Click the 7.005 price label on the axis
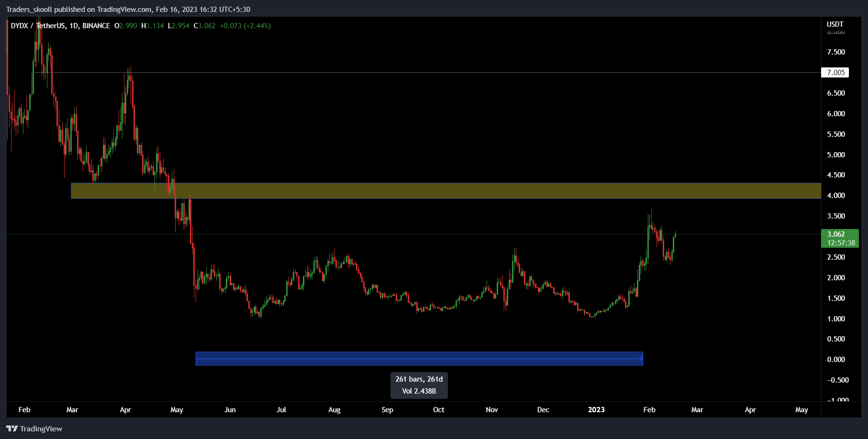This screenshot has height=439, width=868. pos(835,73)
